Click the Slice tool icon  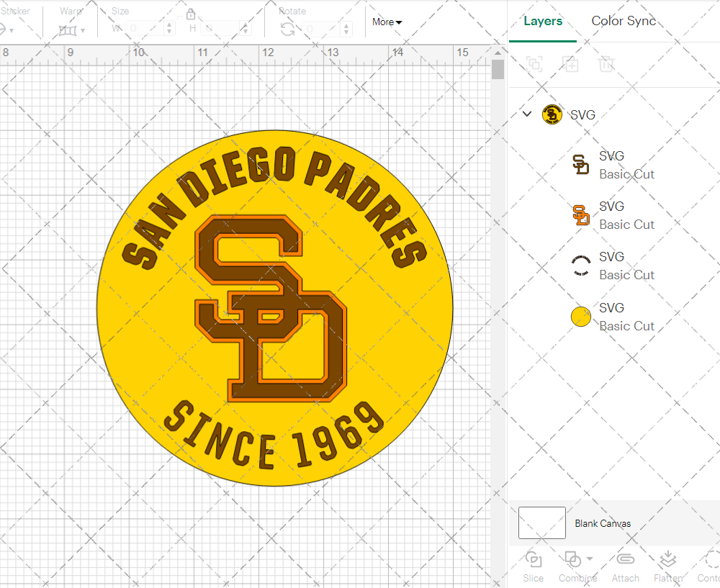coord(533,559)
